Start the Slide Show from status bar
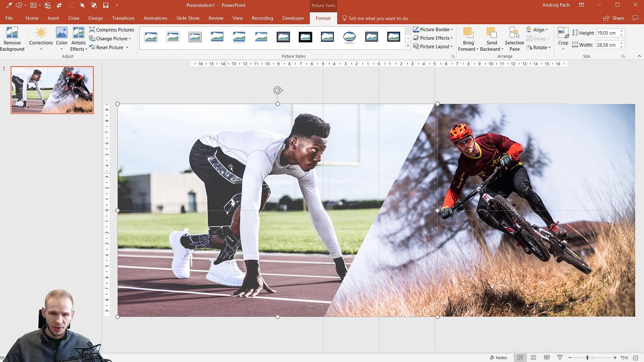The image size is (644, 362). pos(559,357)
